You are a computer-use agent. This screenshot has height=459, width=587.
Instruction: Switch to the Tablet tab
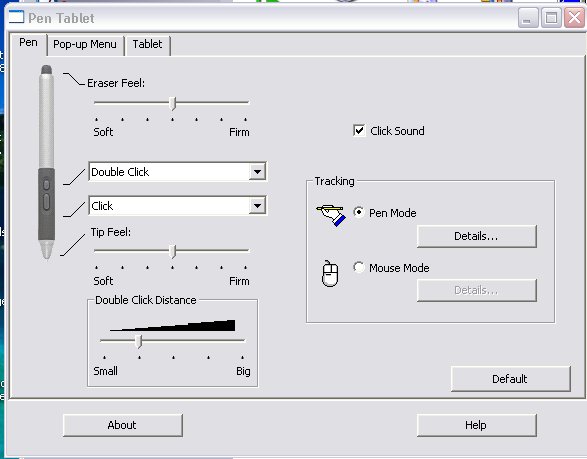click(x=147, y=45)
